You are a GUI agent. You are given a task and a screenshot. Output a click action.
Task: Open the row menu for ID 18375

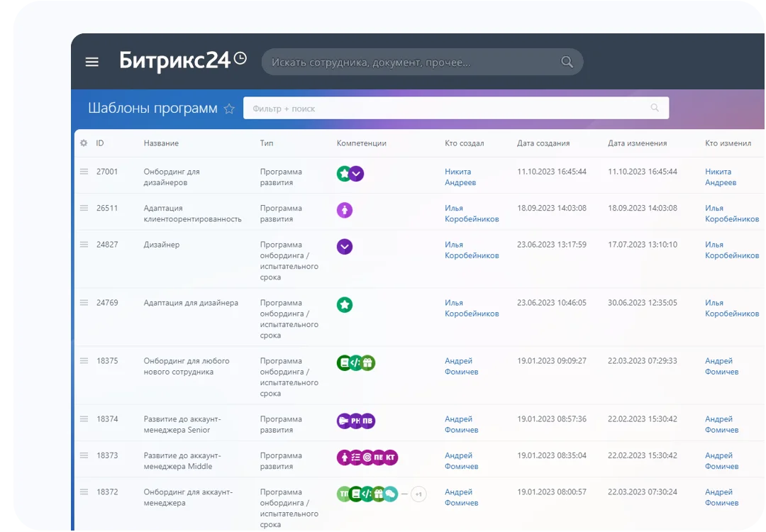[84, 361]
